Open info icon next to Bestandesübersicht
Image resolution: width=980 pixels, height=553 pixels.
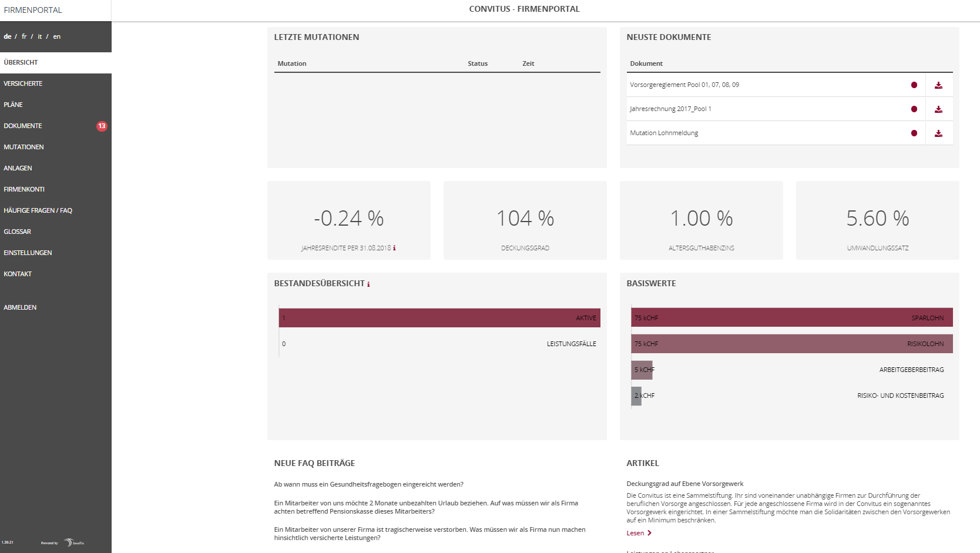pos(368,284)
